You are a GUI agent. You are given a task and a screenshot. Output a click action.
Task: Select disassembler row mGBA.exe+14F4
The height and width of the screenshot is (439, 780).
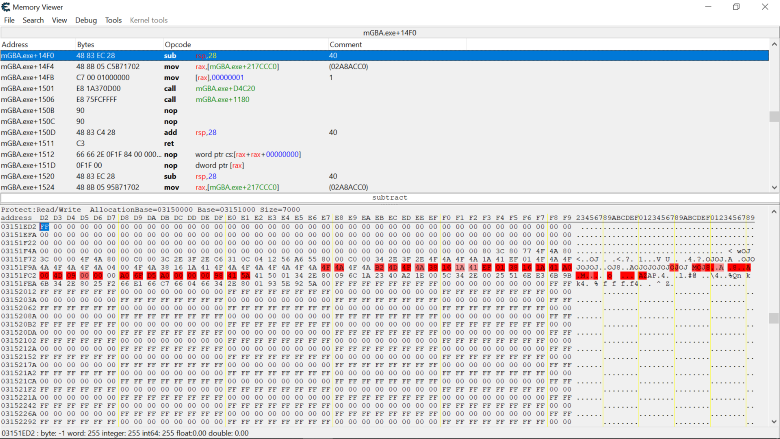385,67
